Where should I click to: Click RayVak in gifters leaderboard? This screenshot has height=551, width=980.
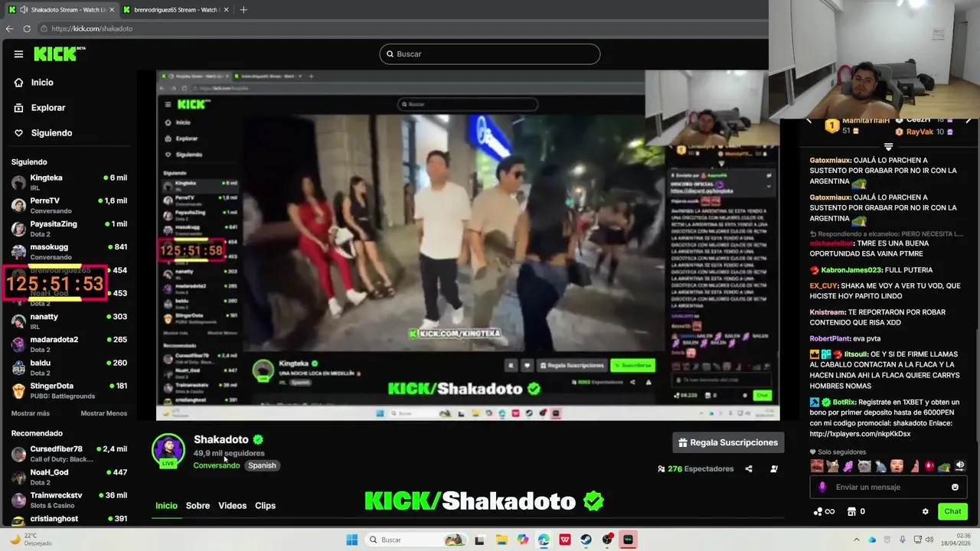coord(919,132)
